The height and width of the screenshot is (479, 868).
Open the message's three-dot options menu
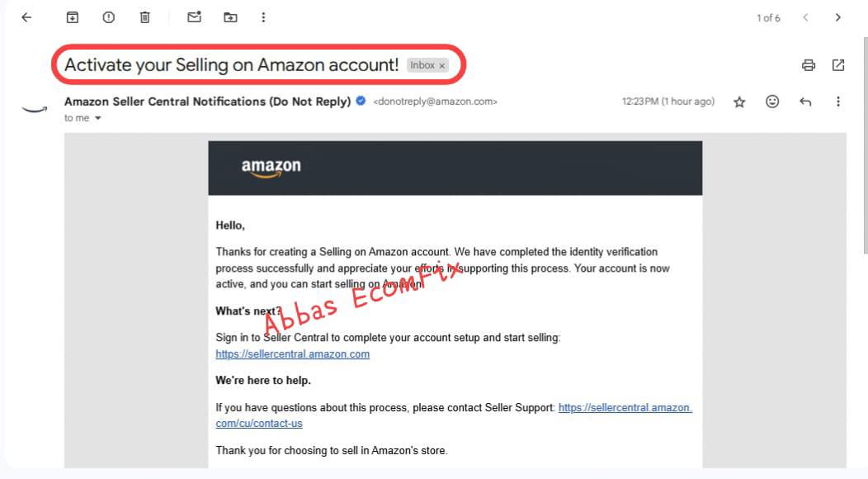point(838,102)
